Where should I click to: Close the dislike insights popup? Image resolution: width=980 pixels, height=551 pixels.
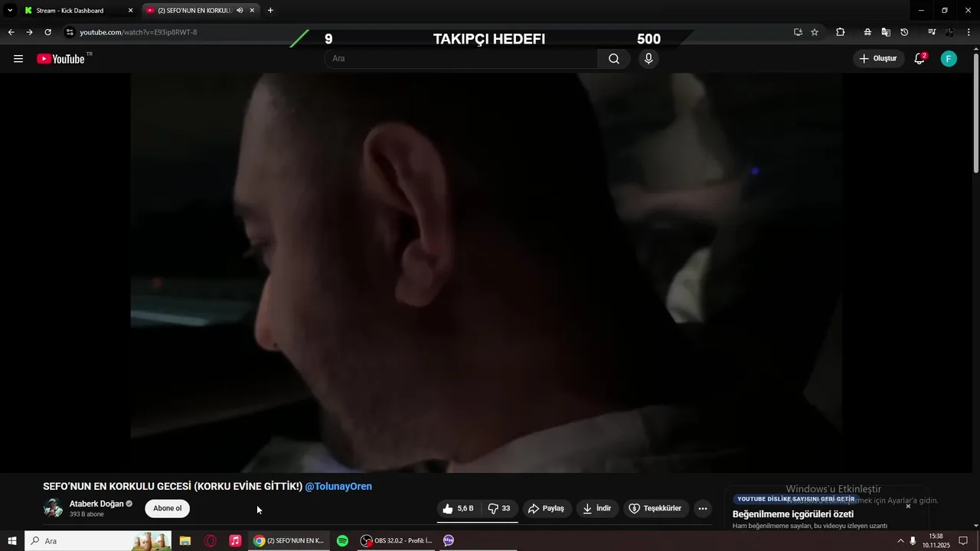click(x=908, y=506)
